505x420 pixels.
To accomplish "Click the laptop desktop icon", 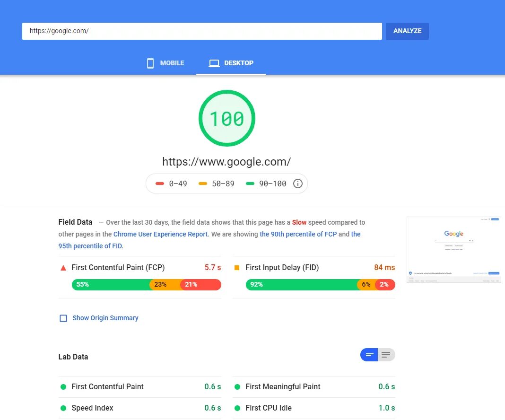I will coord(214,63).
